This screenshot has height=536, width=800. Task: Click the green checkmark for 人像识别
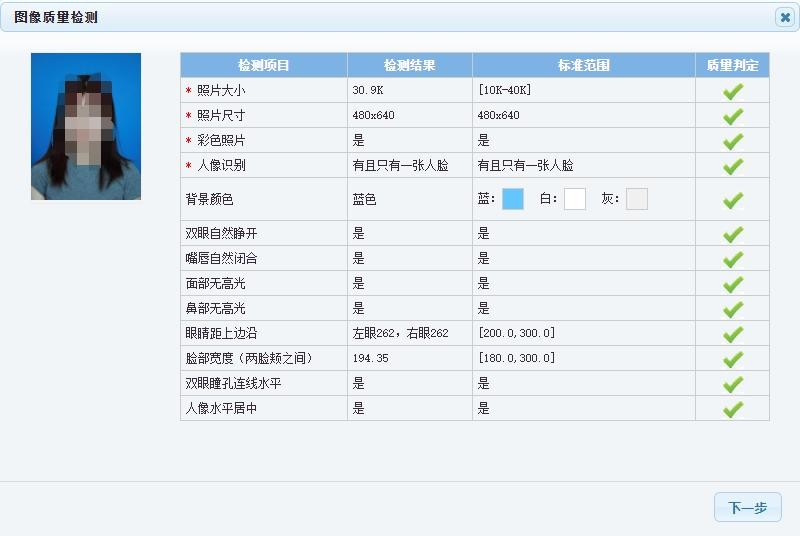(x=733, y=166)
